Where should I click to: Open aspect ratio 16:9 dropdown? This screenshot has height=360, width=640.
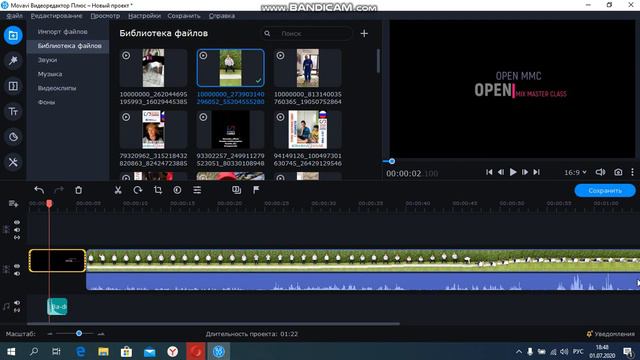[x=575, y=172]
